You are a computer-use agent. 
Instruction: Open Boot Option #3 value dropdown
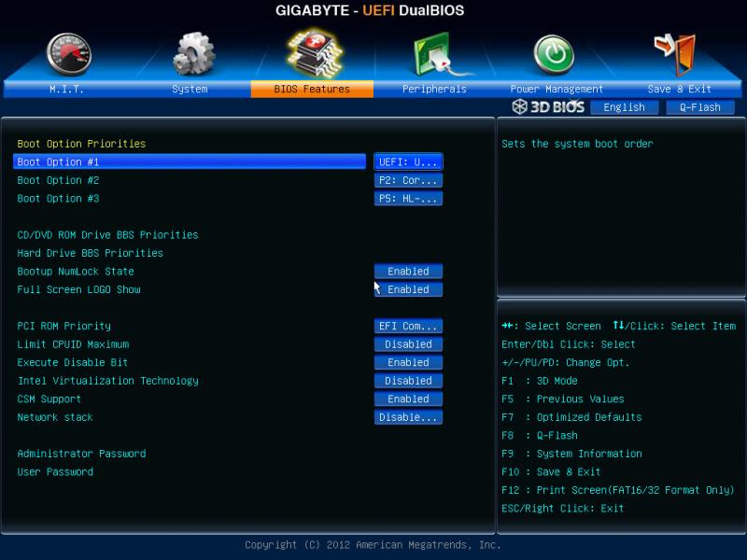point(408,199)
